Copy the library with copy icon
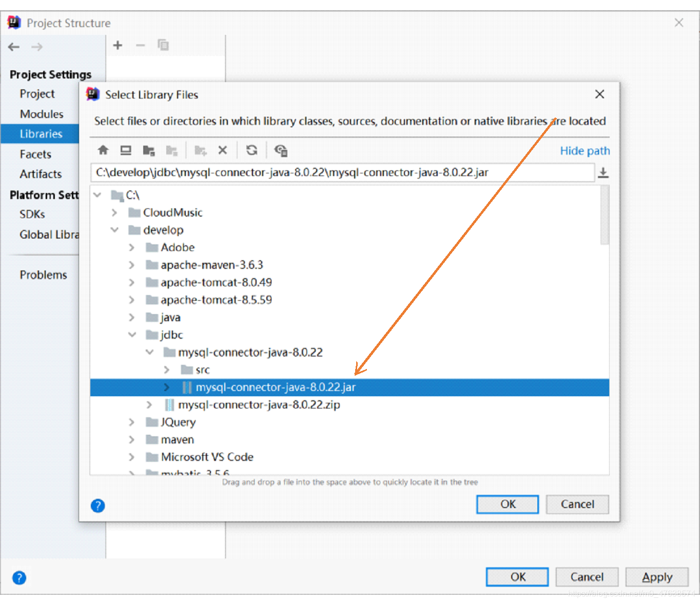 [163, 45]
